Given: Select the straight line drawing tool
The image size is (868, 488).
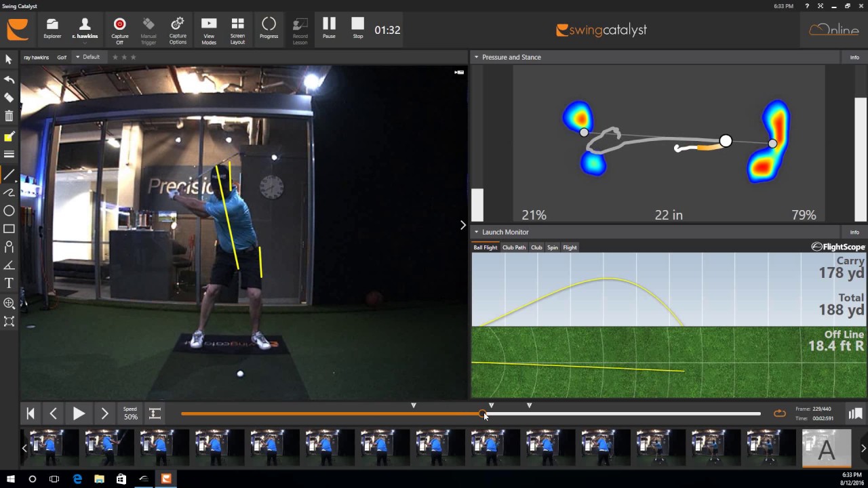Looking at the screenshot, I should (9, 176).
